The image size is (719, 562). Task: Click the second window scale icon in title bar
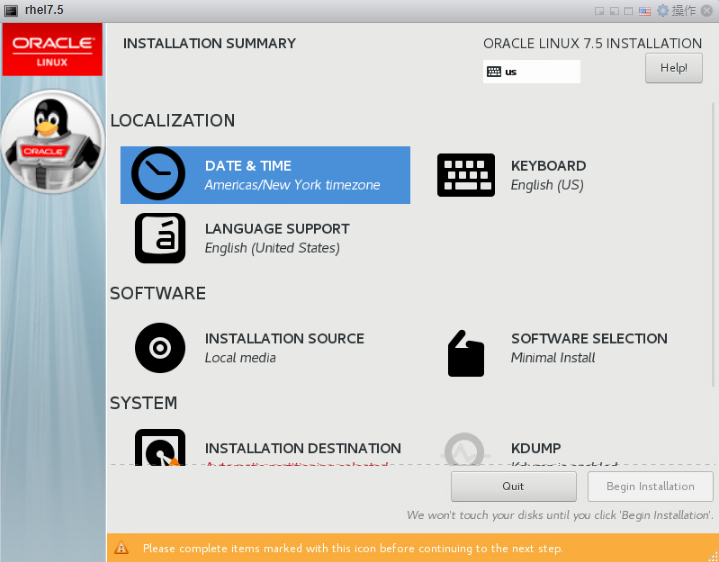614,11
